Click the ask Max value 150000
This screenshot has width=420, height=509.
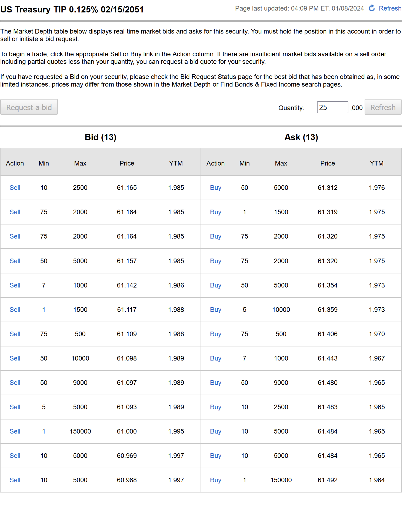click(x=281, y=480)
